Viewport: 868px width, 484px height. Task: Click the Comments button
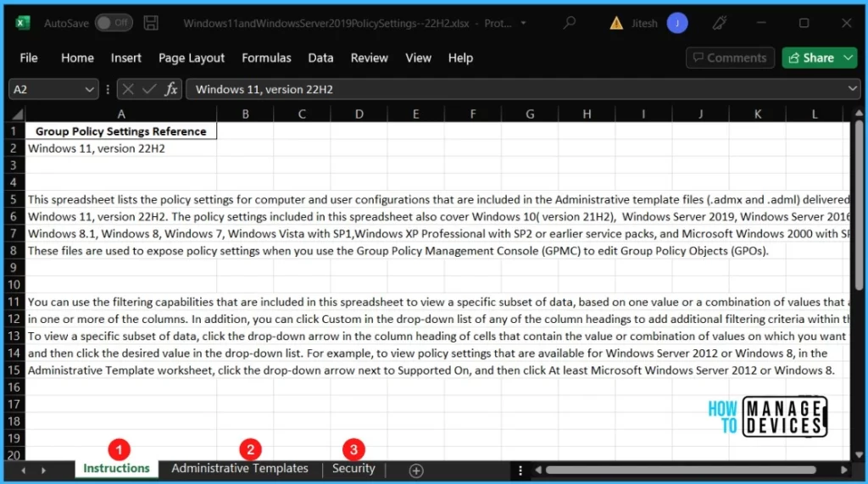(x=730, y=58)
